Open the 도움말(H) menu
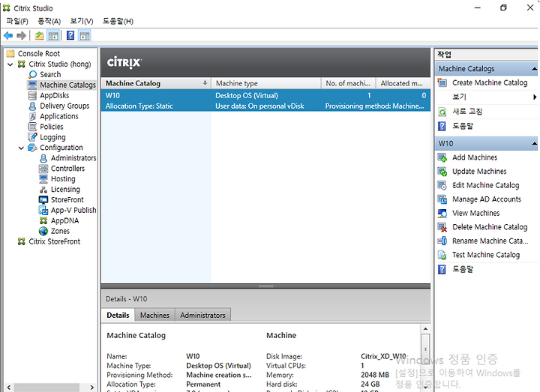 tap(118, 21)
